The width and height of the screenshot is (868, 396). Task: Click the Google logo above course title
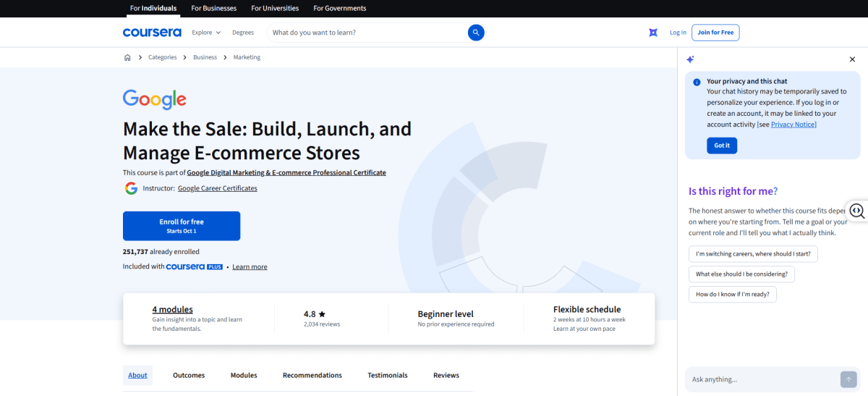(x=155, y=99)
